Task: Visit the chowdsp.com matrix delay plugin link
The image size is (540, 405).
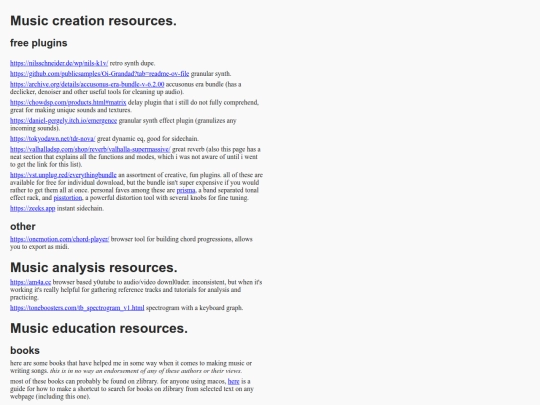Action: pos(68,102)
